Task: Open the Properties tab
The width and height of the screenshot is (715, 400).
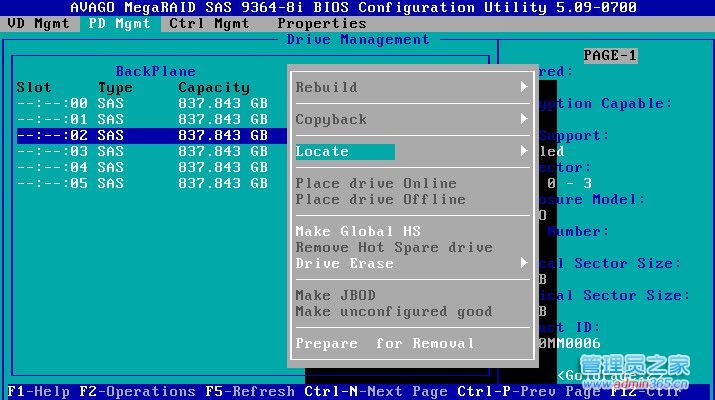Action: click(322, 23)
